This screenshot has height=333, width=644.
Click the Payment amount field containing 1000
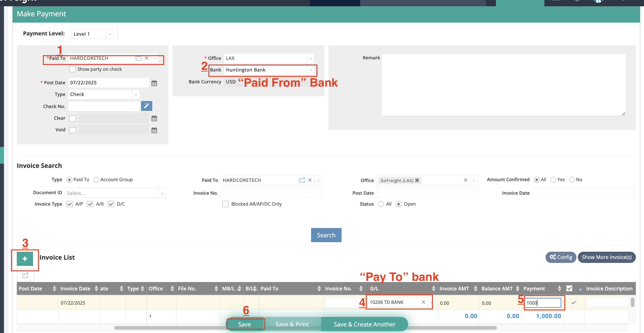point(542,303)
